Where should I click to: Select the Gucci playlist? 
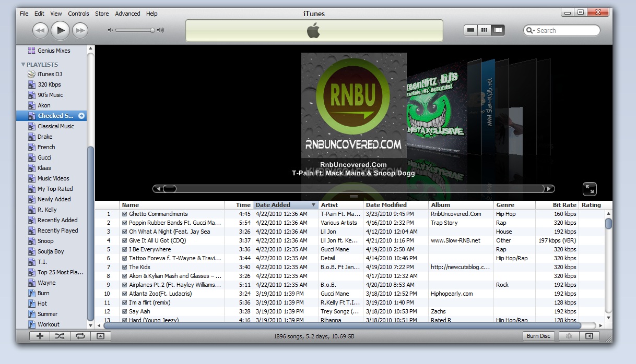coord(44,157)
